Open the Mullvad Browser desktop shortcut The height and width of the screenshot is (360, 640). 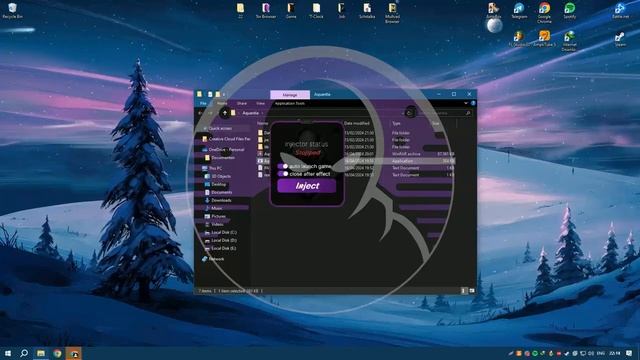392,12
